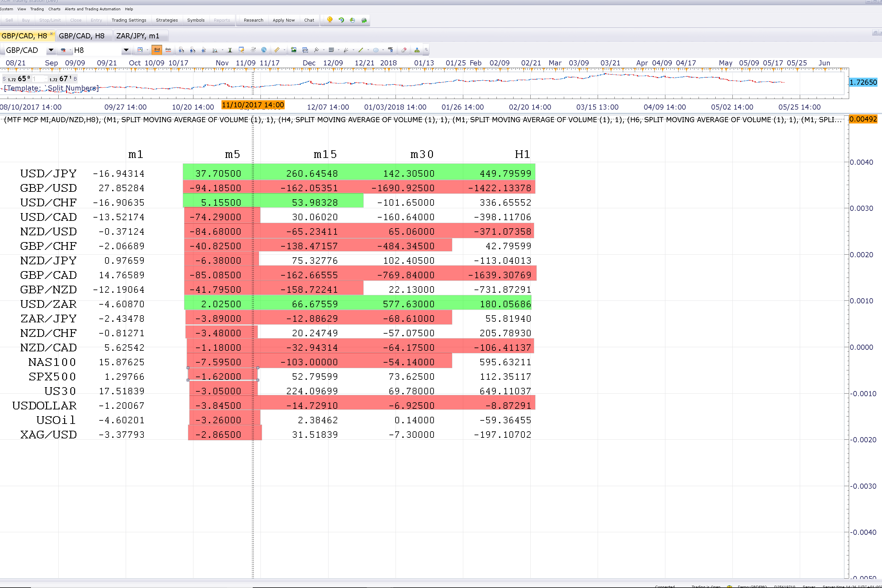Screen dimensions: 882x588
Task: Click the picture image icon
Action: [x=294, y=50]
